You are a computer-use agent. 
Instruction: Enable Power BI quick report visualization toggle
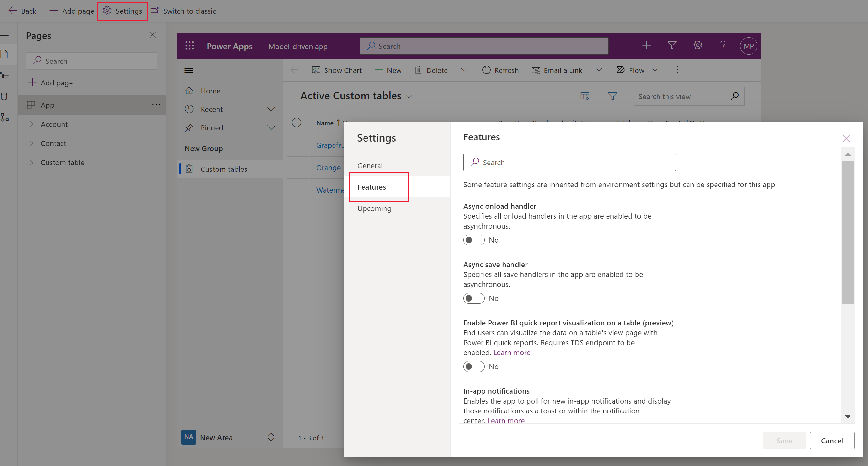pos(473,366)
